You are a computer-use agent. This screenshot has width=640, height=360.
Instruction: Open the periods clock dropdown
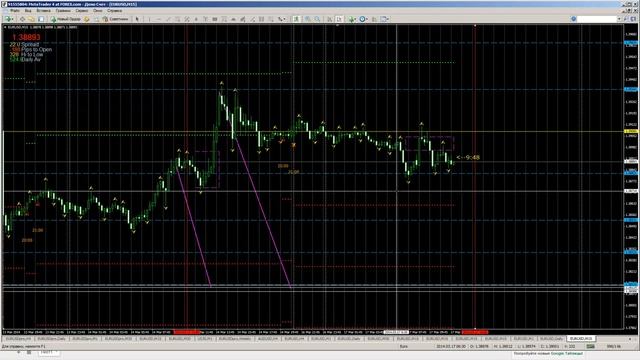pos(363,19)
